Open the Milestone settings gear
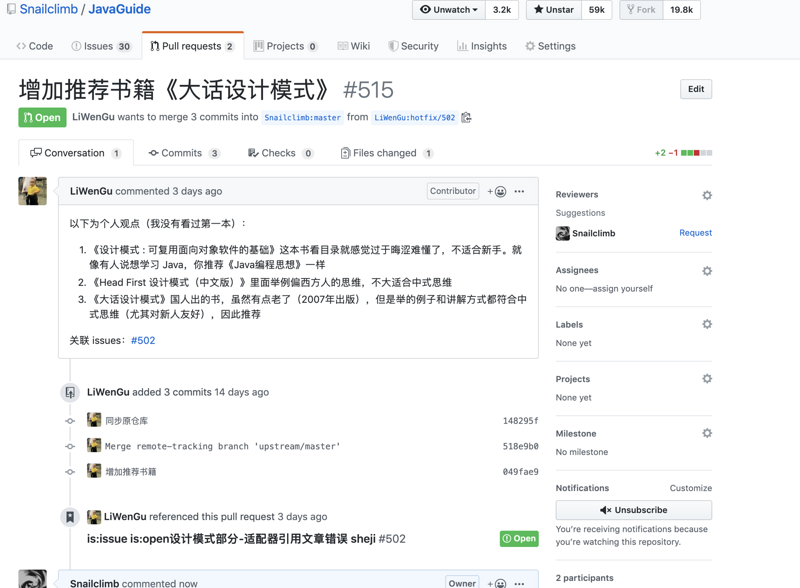Image resolution: width=800 pixels, height=588 pixels. click(x=707, y=433)
